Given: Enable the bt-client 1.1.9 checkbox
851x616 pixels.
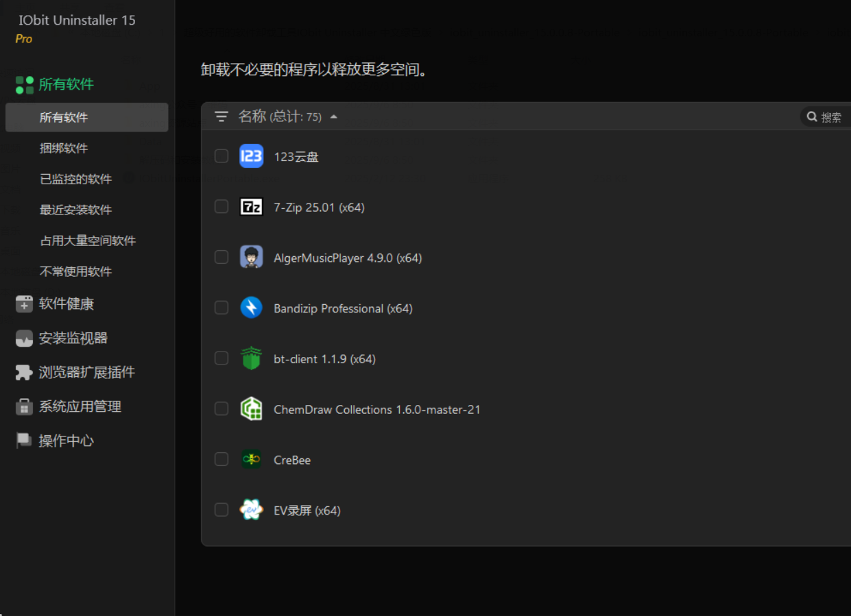Looking at the screenshot, I should [x=221, y=358].
